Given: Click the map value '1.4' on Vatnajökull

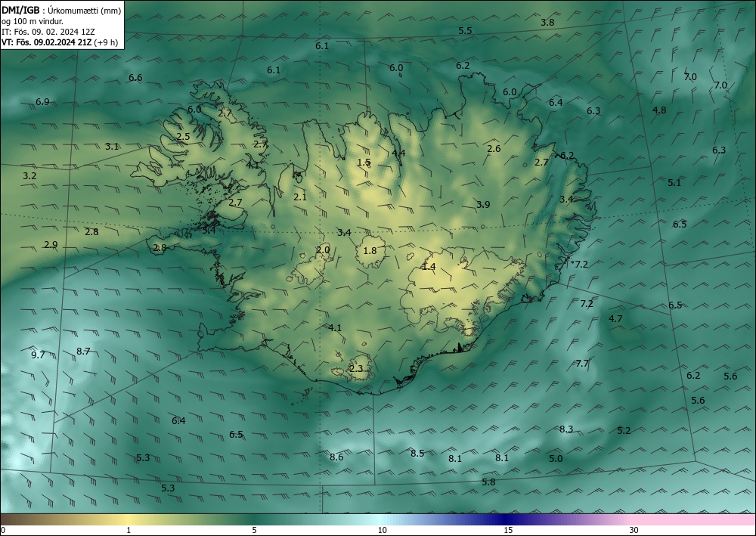Looking at the screenshot, I should click(429, 267).
